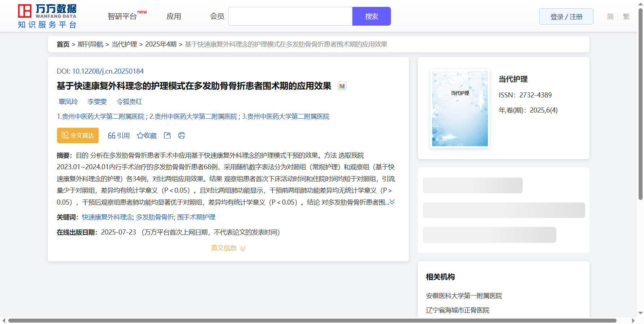Viewport: 644px width, 324px height.
Task: Click the 引用 quote icon
Action: tap(112, 136)
